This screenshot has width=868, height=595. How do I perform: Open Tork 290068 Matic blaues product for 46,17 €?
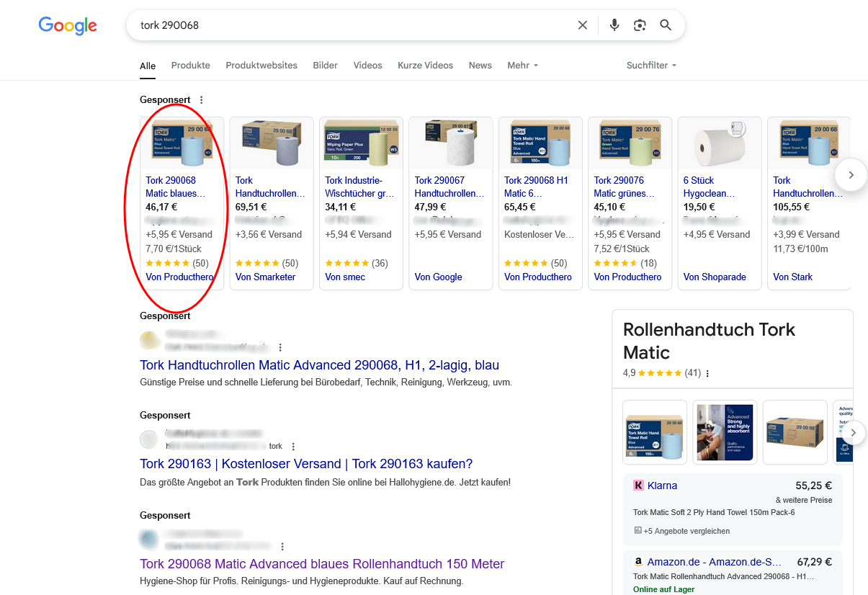click(176, 187)
